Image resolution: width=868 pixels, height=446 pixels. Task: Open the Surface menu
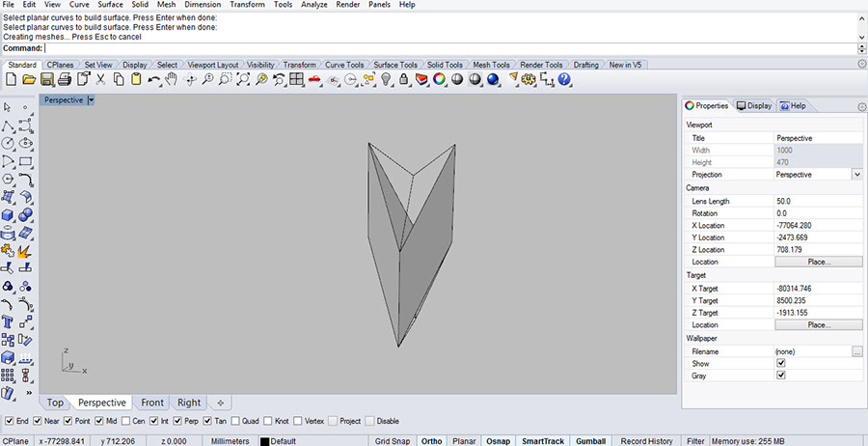[x=110, y=5]
